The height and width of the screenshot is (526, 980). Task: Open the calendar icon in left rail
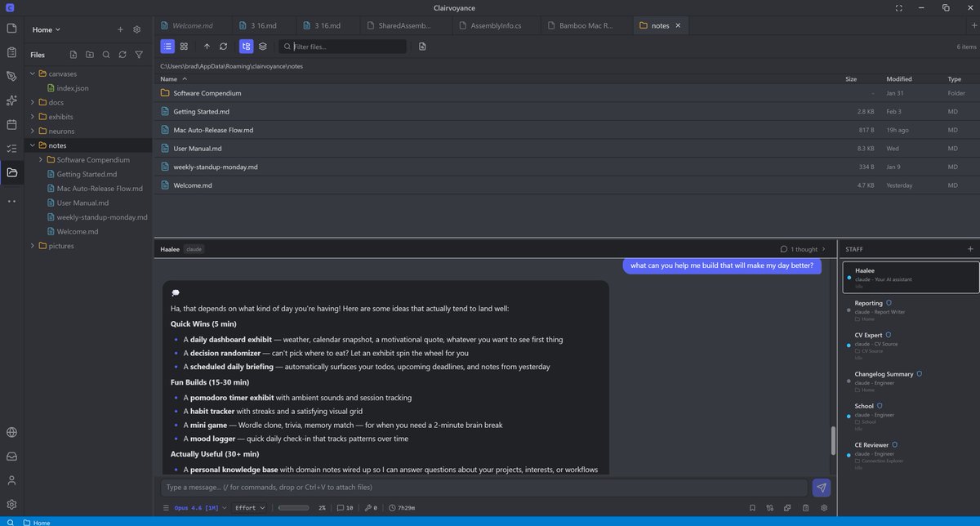[x=11, y=125]
